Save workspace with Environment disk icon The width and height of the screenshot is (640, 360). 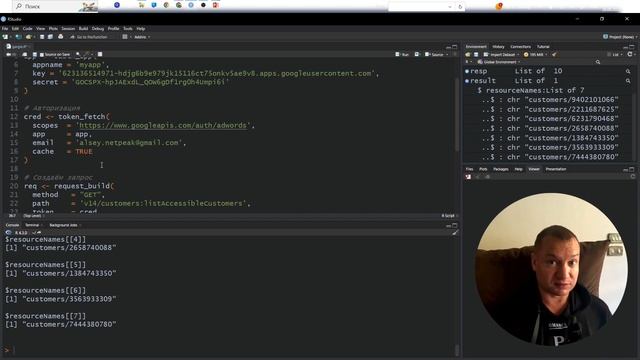[x=476, y=54]
